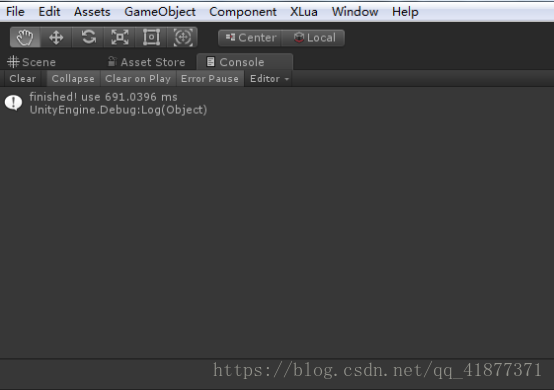Select the Move tool

(56, 37)
